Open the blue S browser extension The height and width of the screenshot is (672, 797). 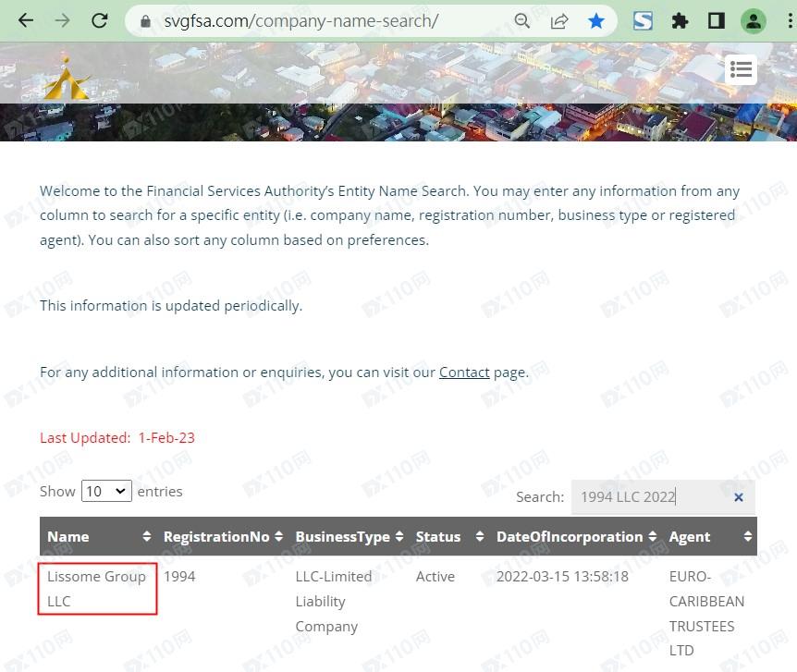643,21
